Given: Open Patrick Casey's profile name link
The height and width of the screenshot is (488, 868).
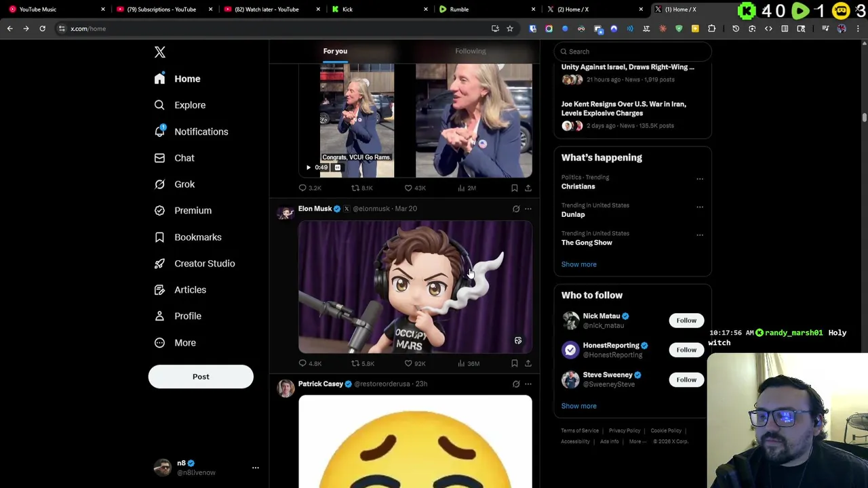Looking at the screenshot, I should click(x=321, y=384).
